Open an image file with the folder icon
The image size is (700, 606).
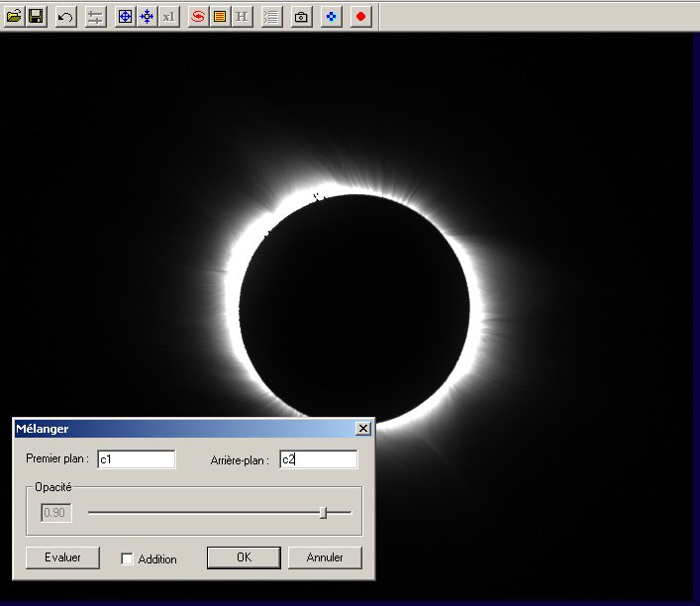14,17
